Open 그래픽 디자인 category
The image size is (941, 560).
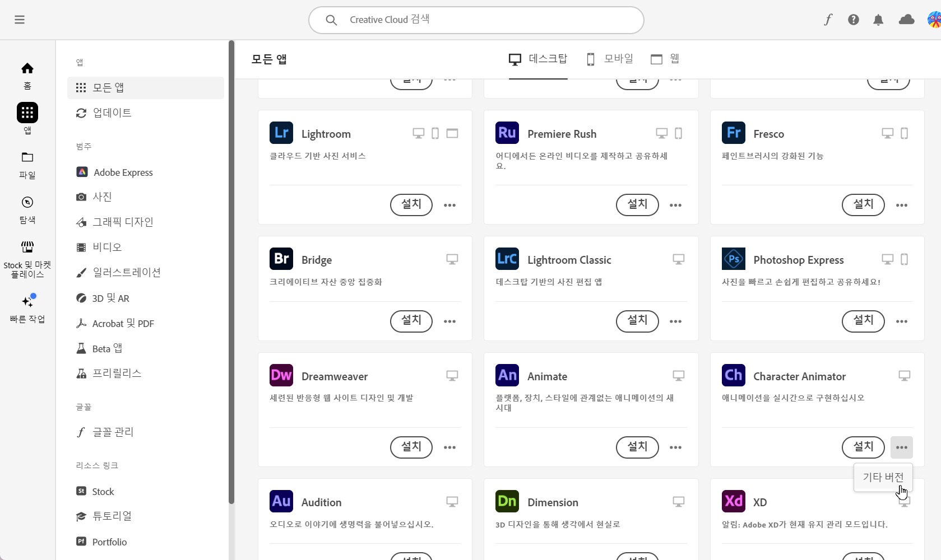pyautogui.click(x=146, y=222)
